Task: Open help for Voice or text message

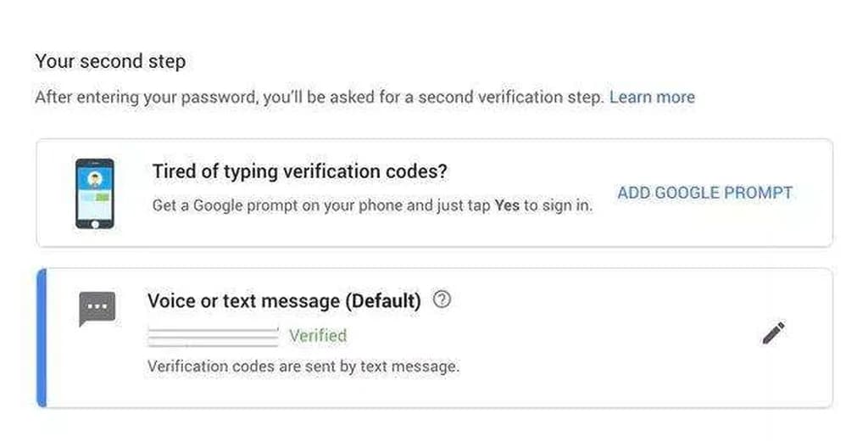Action: click(442, 300)
